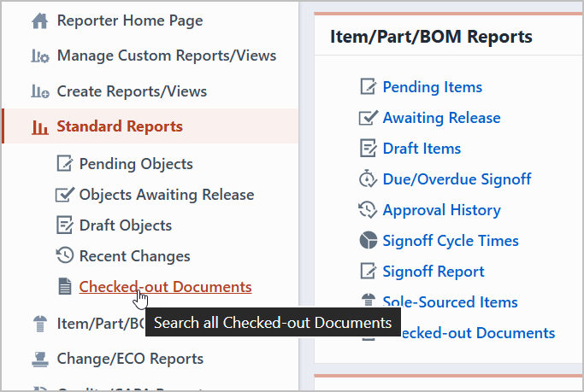Viewport: 584px width, 392px height.
Task: Click the checkmark icon beside Objects Awaiting Release
Action: tap(65, 195)
